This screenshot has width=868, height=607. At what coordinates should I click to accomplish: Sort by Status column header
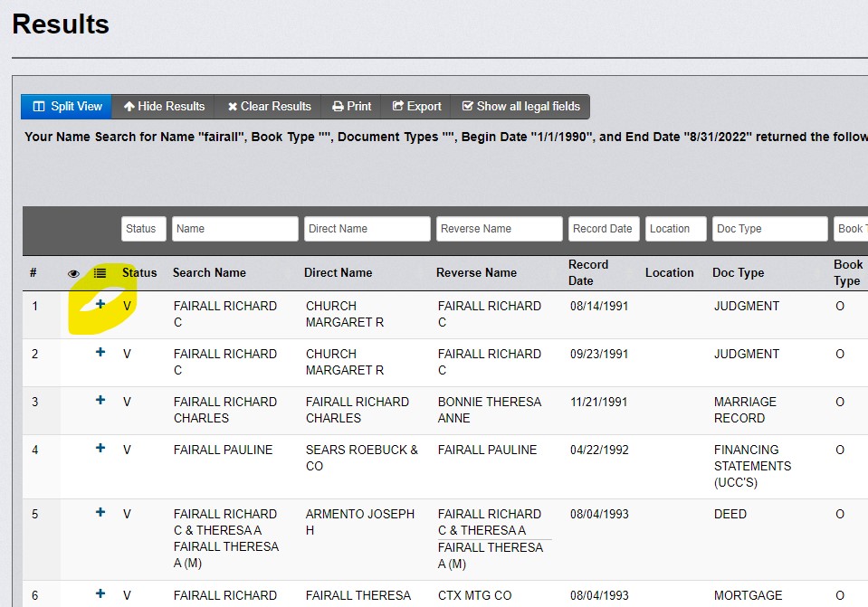point(139,273)
